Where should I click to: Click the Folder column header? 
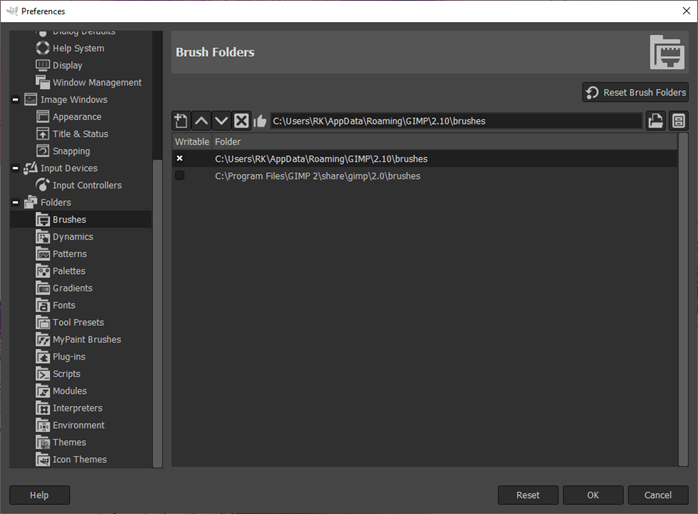point(445,142)
